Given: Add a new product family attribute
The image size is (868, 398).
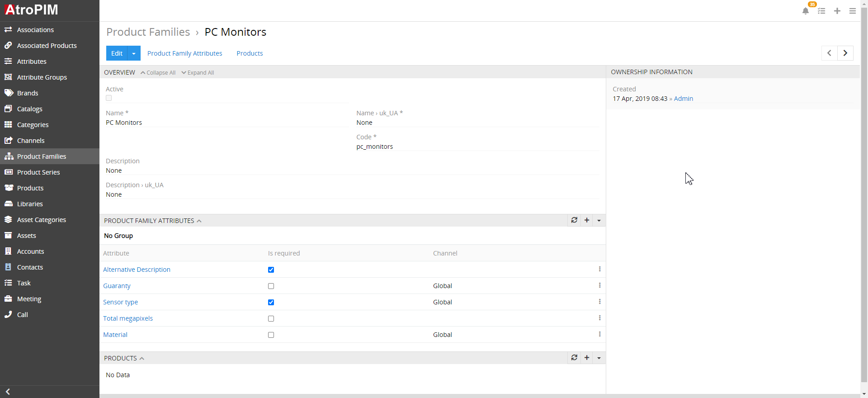Looking at the screenshot, I should [x=587, y=220].
